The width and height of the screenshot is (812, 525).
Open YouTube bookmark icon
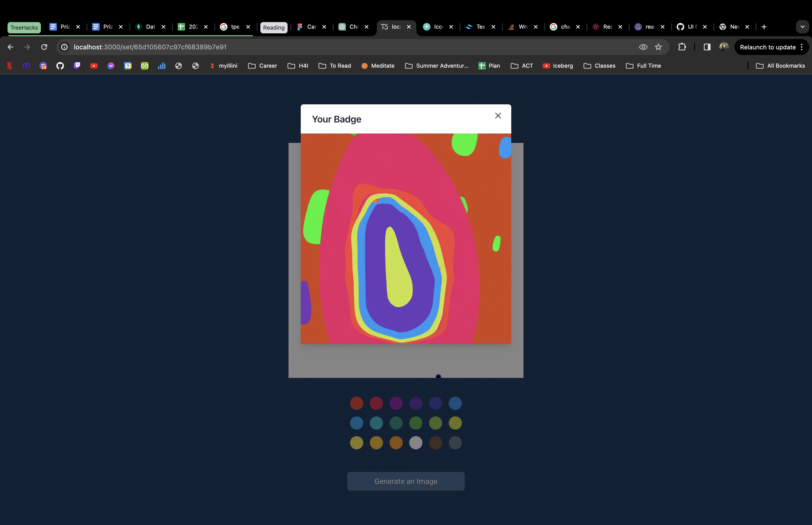(94, 66)
